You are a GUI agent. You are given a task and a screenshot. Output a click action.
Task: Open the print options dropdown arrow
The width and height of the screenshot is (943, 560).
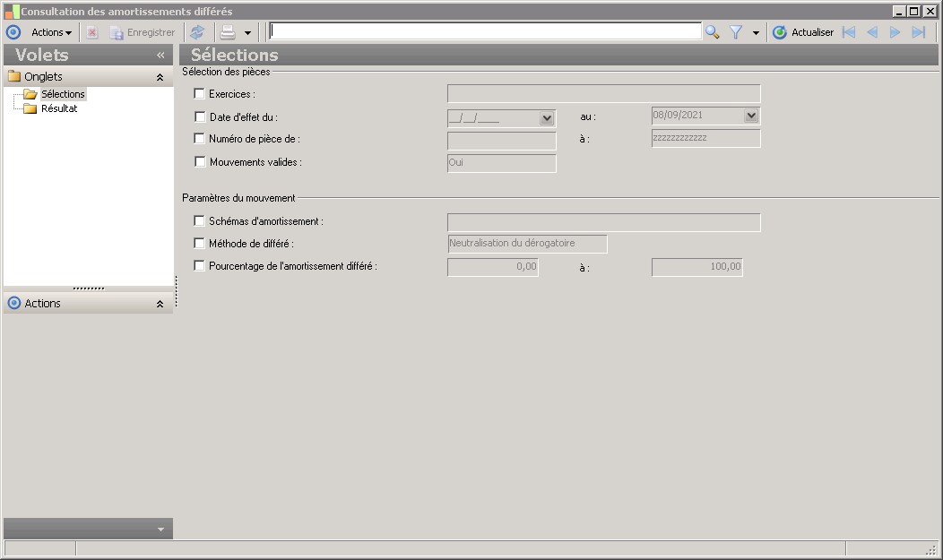coord(247,33)
